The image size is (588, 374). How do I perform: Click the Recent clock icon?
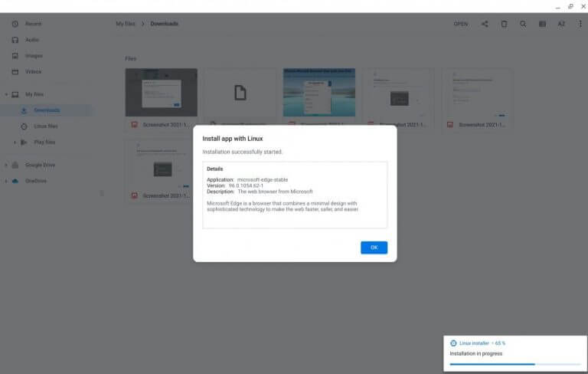click(15, 24)
